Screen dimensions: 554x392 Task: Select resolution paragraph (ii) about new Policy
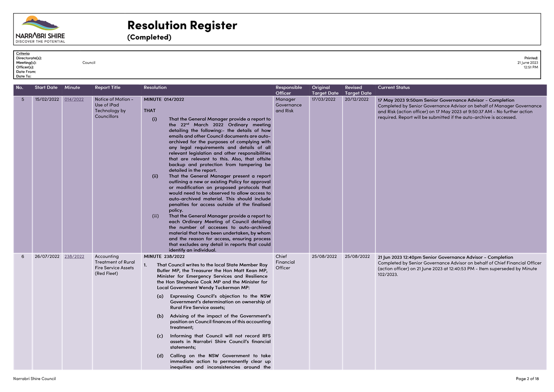[x=211, y=193]
